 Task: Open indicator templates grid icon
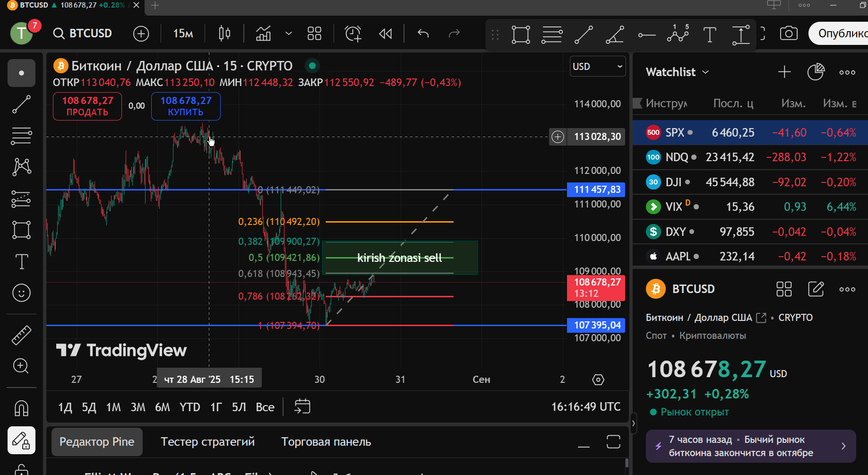click(x=314, y=34)
